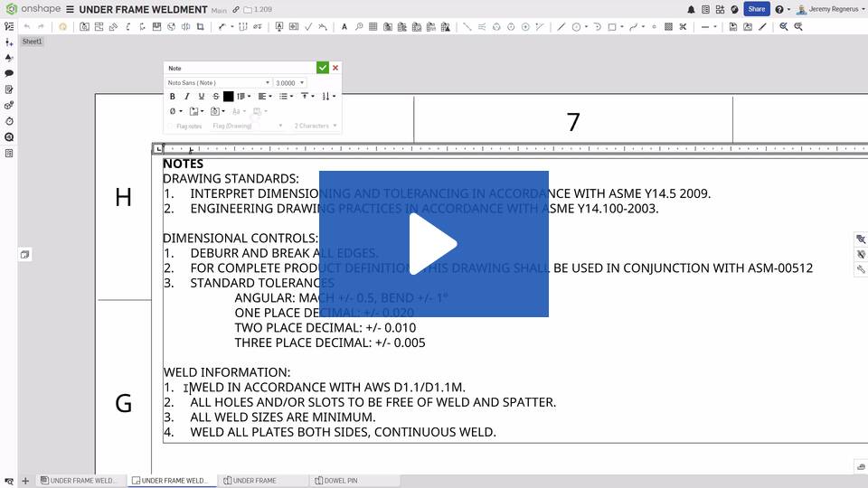Open the notifications bell
This screenshot has height=488, width=868.
point(691,9)
